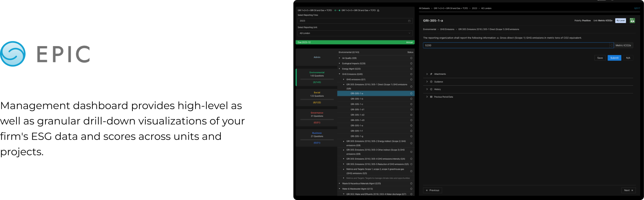
Task: Click the paperclip icon next to Attachments
Action: 431,74
